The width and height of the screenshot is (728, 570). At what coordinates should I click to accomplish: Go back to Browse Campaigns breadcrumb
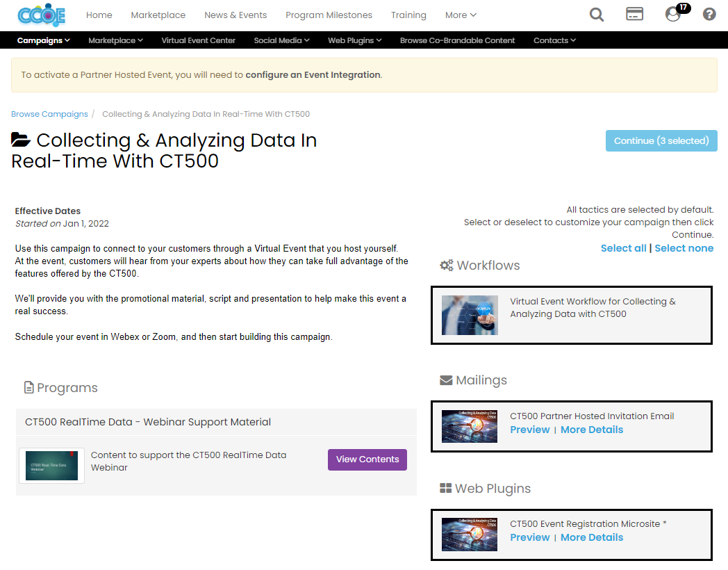[49, 114]
